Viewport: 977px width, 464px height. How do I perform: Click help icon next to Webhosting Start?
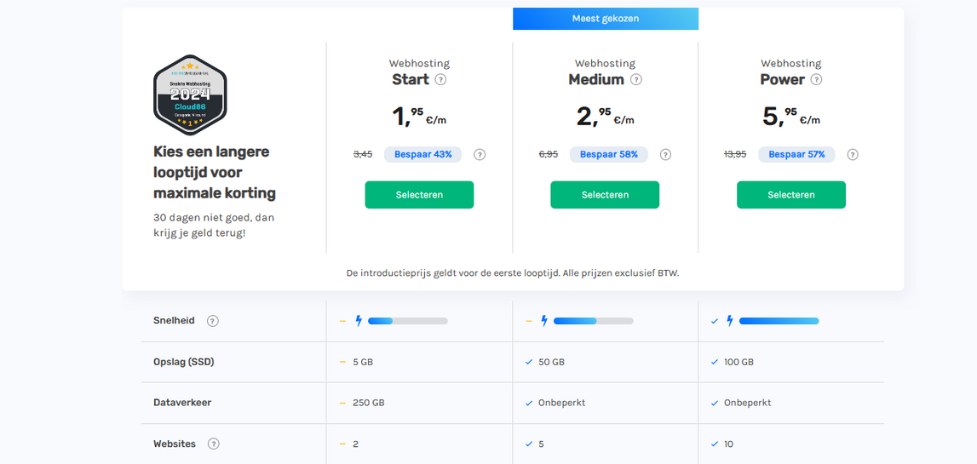pyautogui.click(x=441, y=80)
